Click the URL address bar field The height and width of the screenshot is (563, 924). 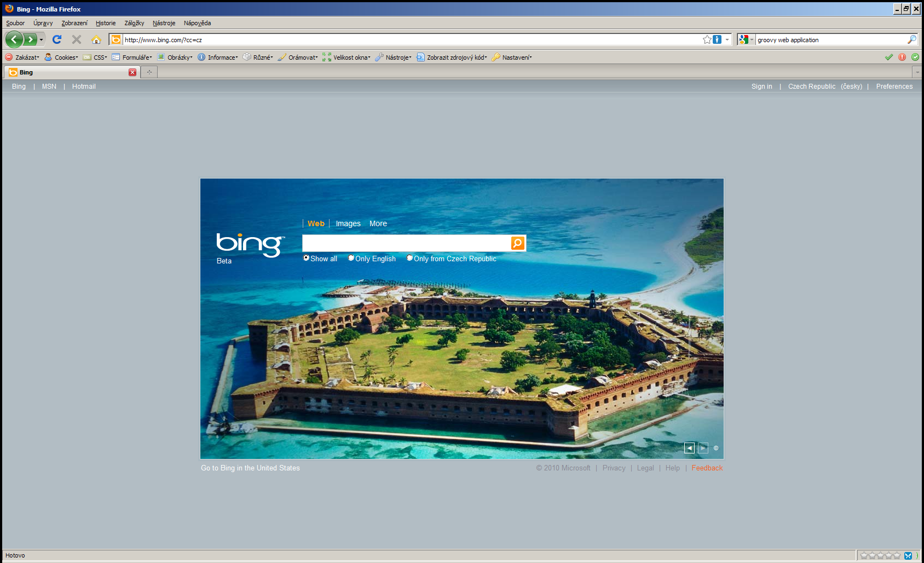click(412, 39)
